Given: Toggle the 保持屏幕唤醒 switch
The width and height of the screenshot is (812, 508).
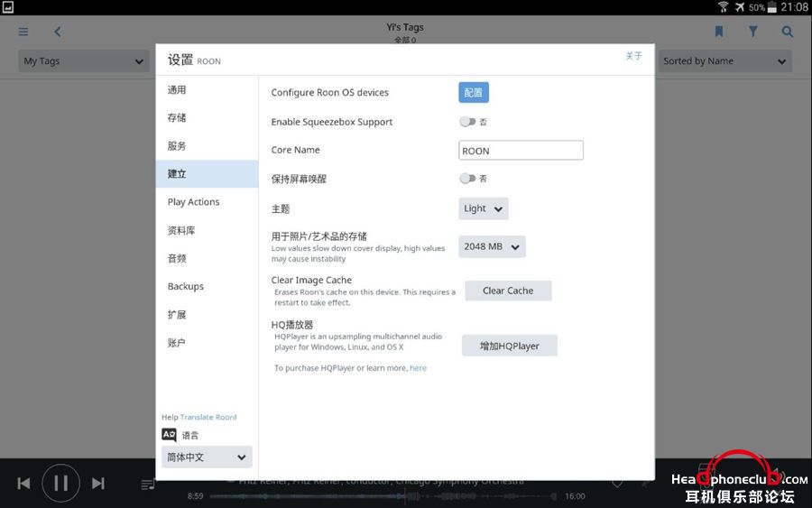Looking at the screenshot, I should coord(467,179).
